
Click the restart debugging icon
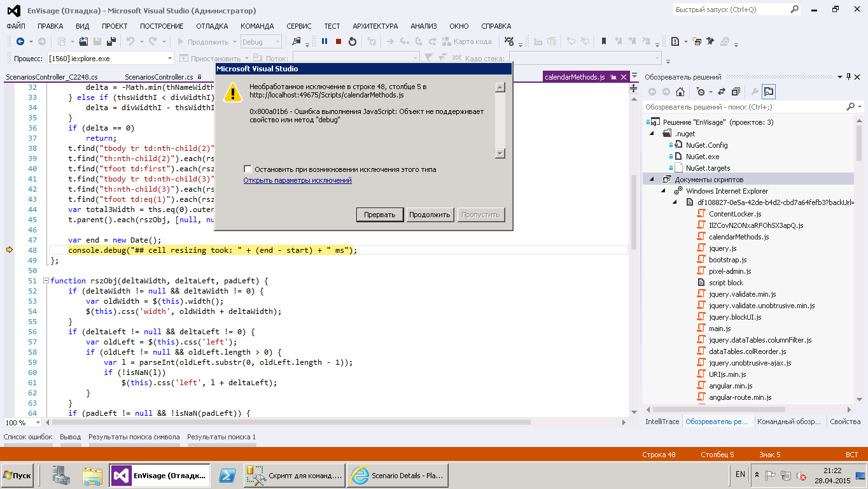[353, 41]
